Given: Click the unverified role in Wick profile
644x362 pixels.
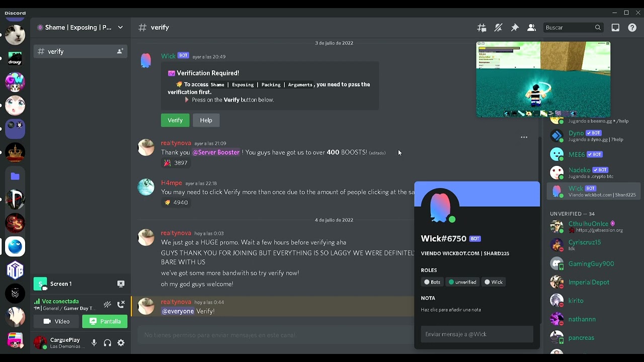Looking at the screenshot, I should pos(462,282).
